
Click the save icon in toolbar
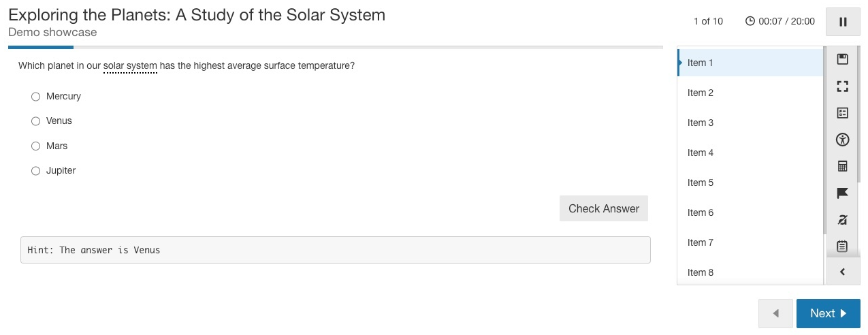coord(842,59)
